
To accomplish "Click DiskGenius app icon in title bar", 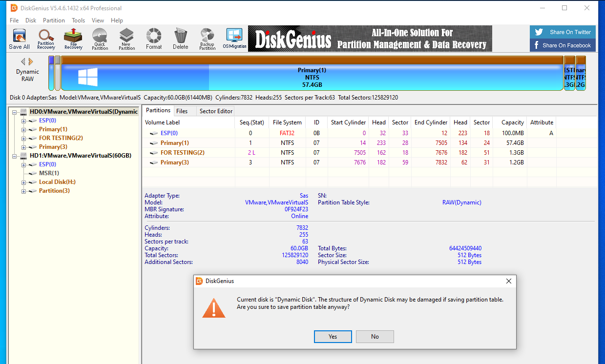I will (x=14, y=8).
